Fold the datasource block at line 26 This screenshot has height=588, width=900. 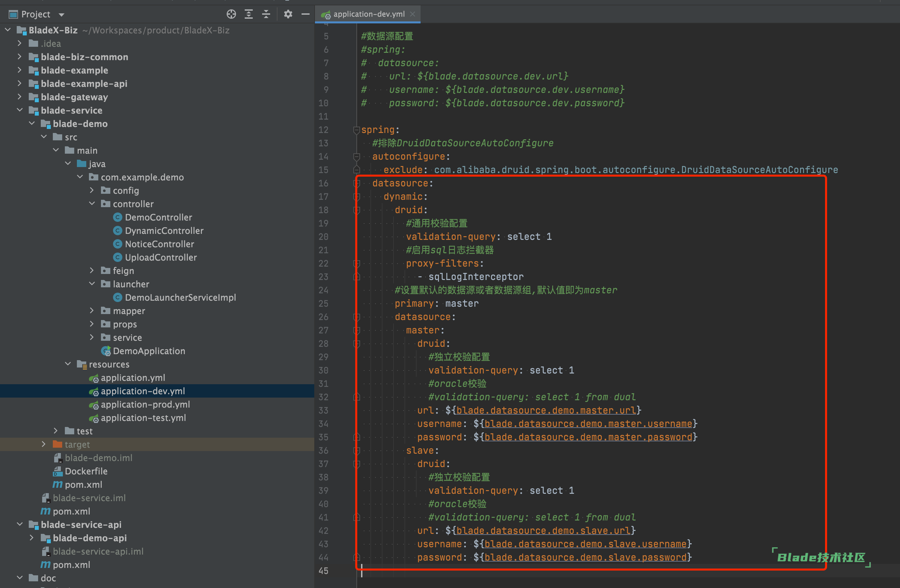pyautogui.click(x=356, y=317)
